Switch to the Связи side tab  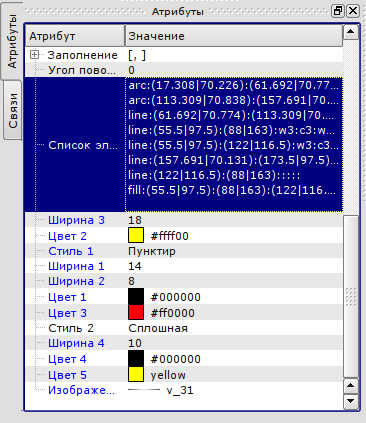coord(13,110)
